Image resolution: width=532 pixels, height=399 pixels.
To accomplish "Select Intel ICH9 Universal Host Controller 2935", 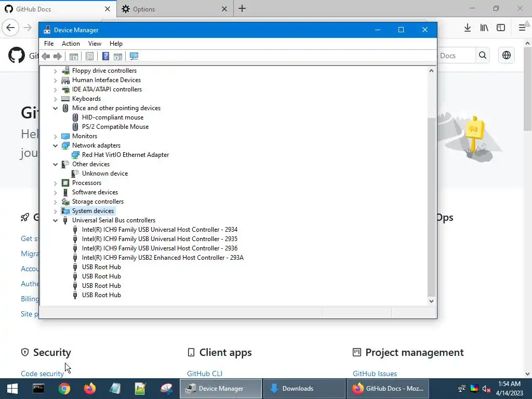I will (x=160, y=239).
